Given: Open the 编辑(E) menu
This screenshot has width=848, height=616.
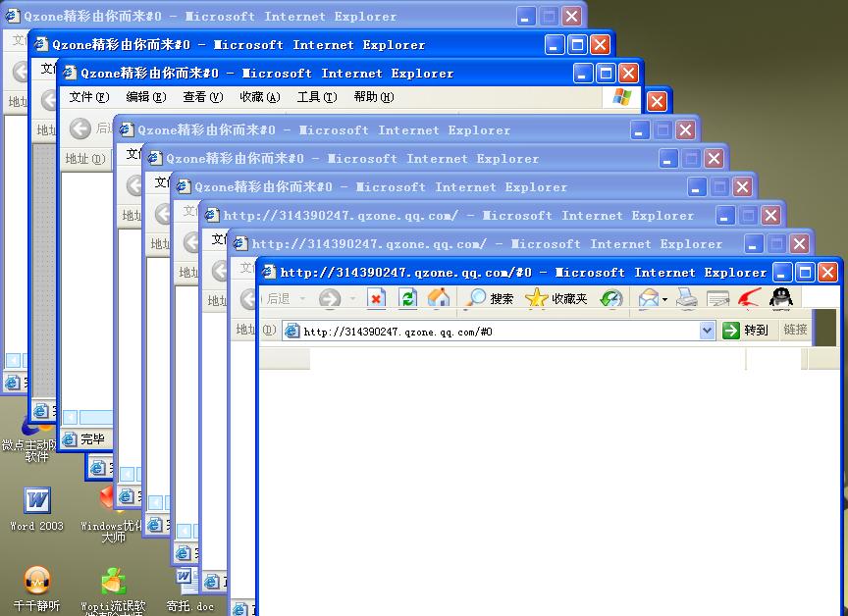Looking at the screenshot, I should click(146, 97).
